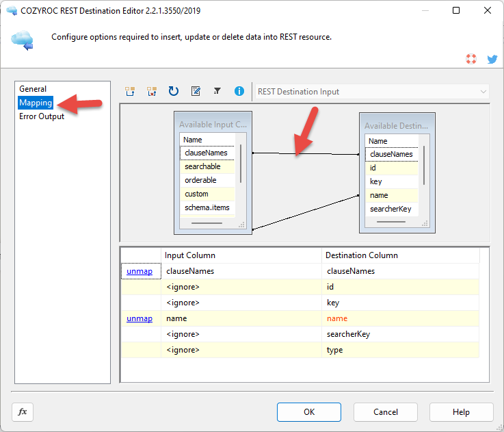Select key in Available Destination Columns list

click(391, 181)
